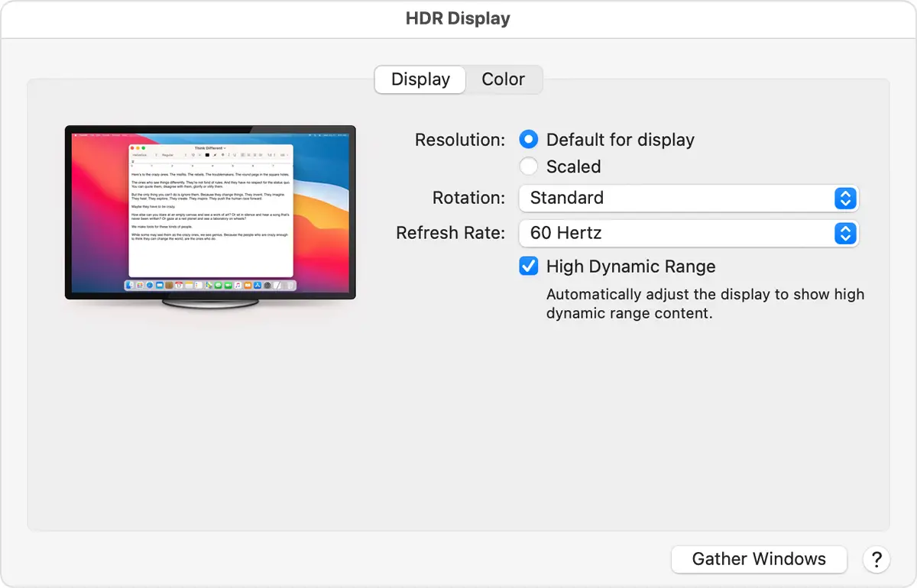This screenshot has height=588, width=917.
Task: Open Finder from the Dock in the preview
Action: tap(128, 286)
